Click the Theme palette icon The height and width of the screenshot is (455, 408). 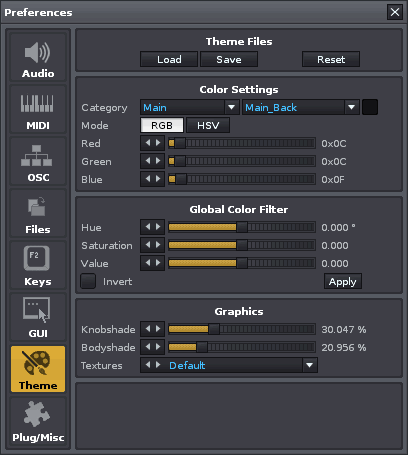click(x=36, y=363)
